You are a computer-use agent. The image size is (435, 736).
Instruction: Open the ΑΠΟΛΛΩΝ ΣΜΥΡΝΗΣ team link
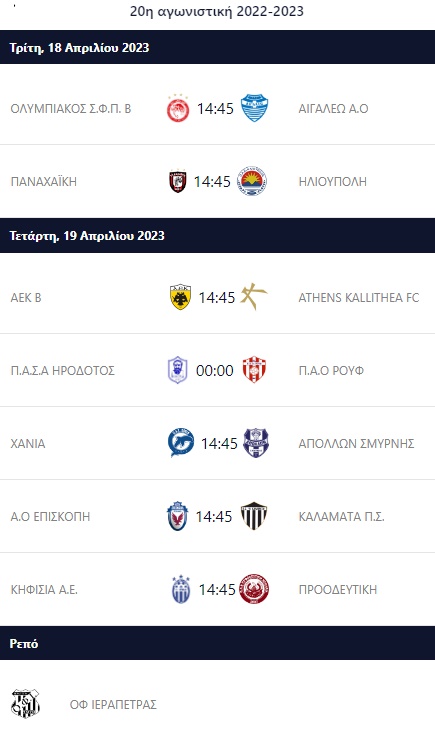(356, 444)
